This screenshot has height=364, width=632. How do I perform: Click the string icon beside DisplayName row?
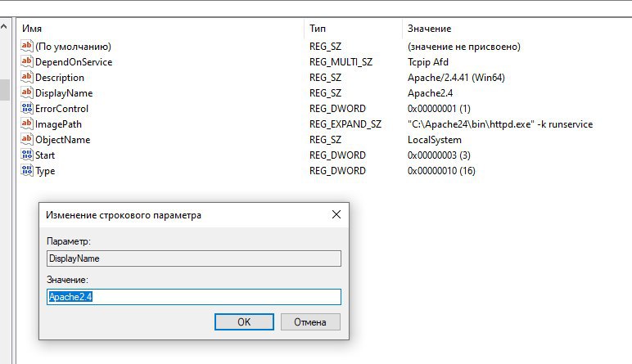(x=26, y=92)
